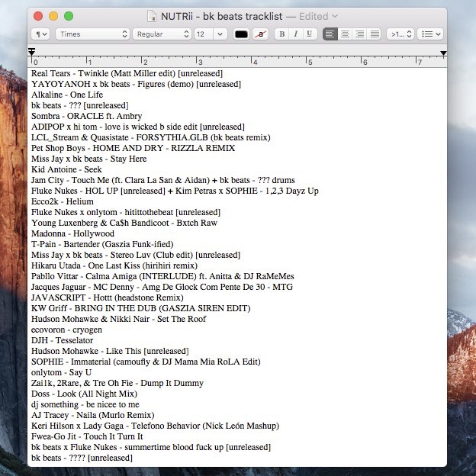Open the Times font family dropdown
476x476 pixels.
point(92,34)
